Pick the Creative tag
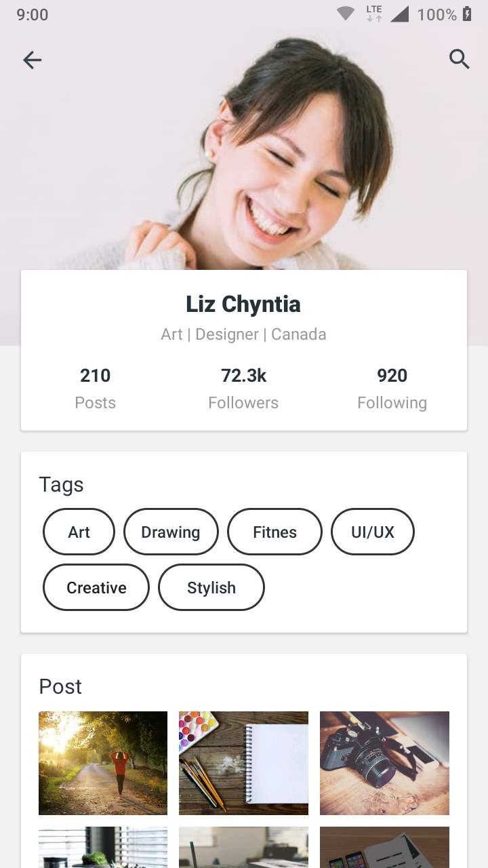 click(x=96, y=588)
